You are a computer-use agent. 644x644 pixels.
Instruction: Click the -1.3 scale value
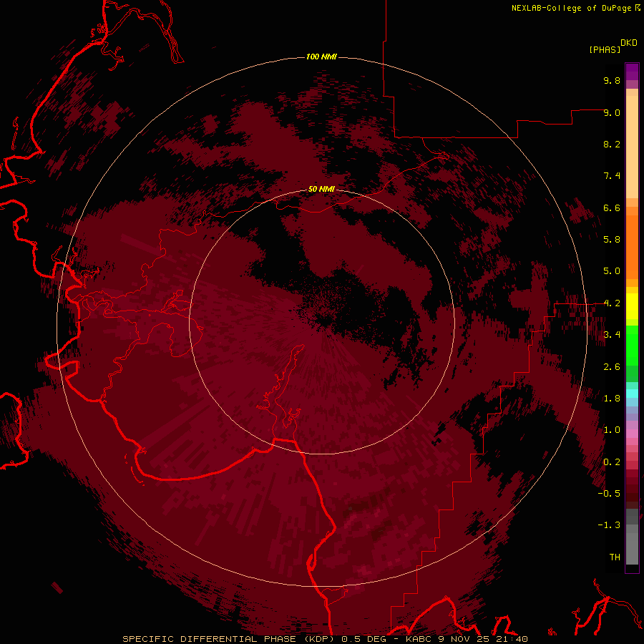pyautogui.click(x=609, y=525)
